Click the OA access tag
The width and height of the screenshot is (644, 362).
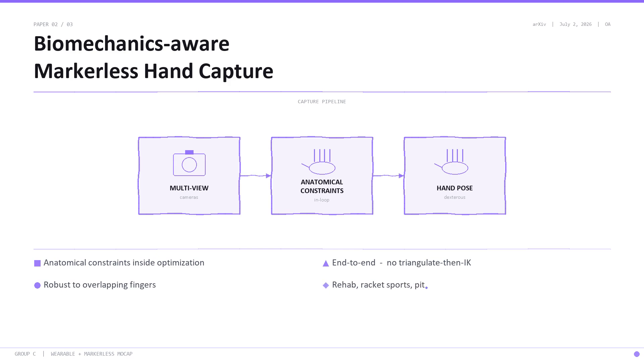pyautogui.click(x=608, y=24)
